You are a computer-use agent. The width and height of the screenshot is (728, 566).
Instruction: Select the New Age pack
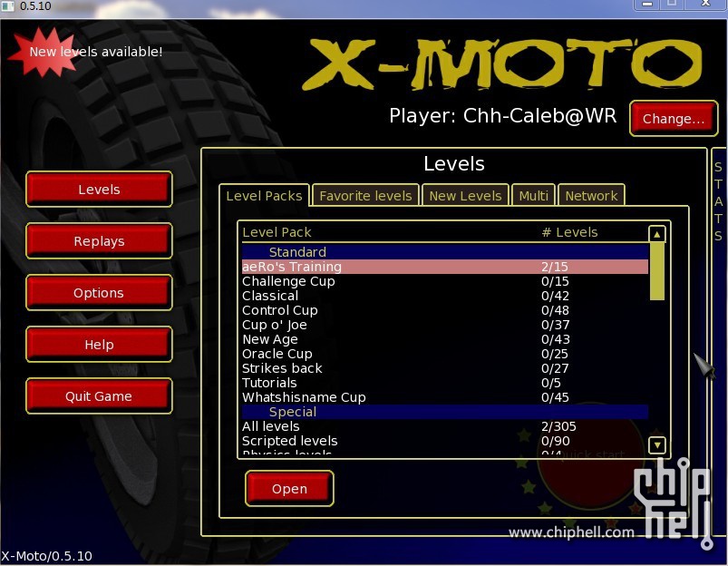(445, 339)
